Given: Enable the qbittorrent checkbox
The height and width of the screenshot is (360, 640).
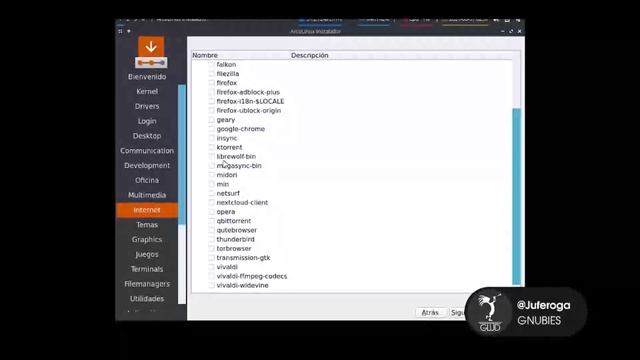Looking at the screenshot, I should pyautogui.click(x=211, y=221).
